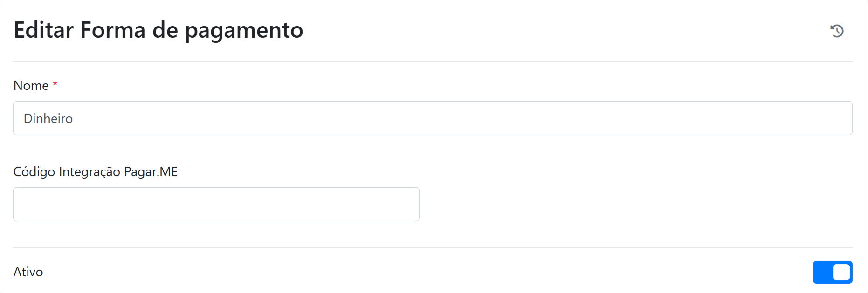The image size is (868, 293).
Task: Click the Editar Forma de pagamento heading
Action: pos(158,30)
